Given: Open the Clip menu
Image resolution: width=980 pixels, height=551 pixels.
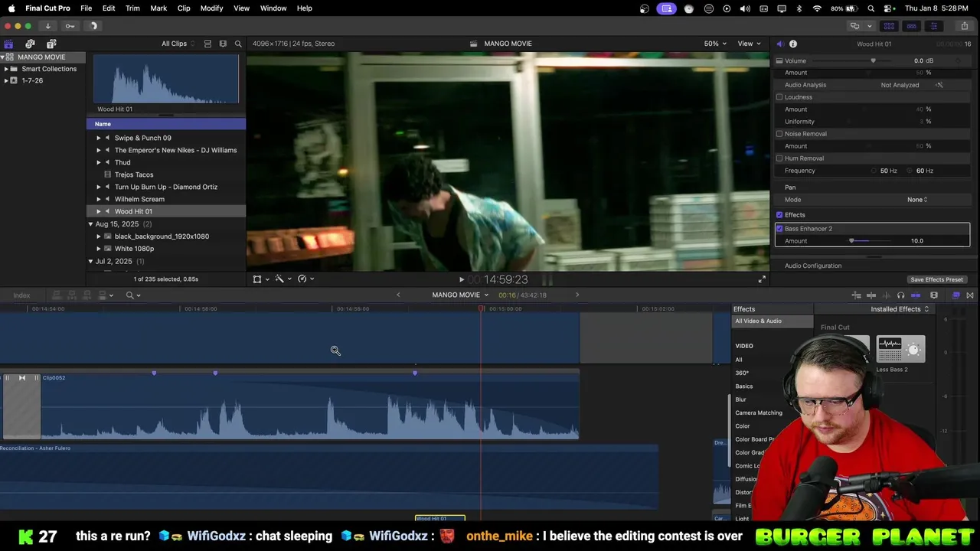Looking at the screenshot, I should click(184, 8).
